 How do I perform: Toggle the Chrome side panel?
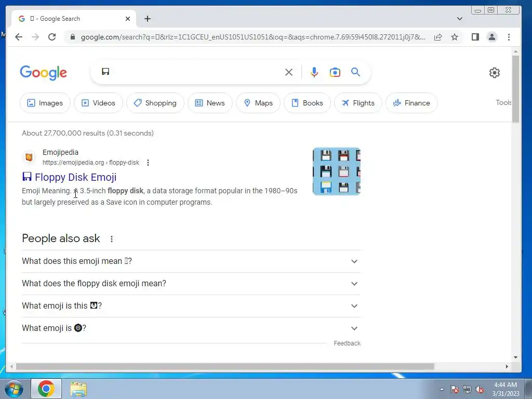point(475,37)
